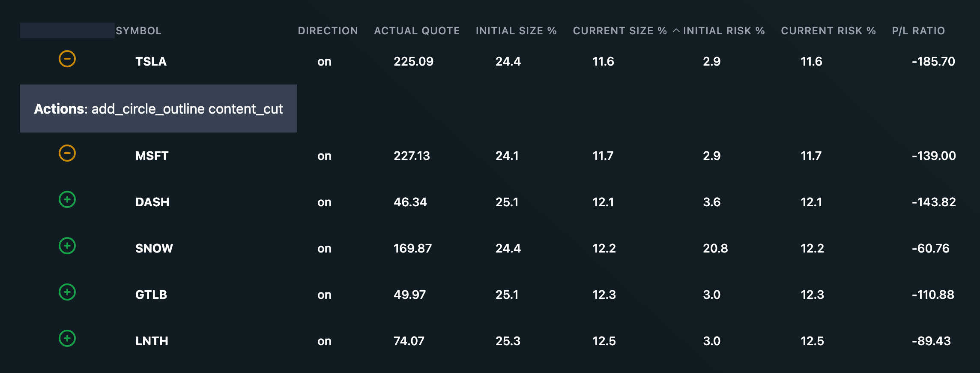
Task: Sort by Direction column header
Action: coord(328,31)
